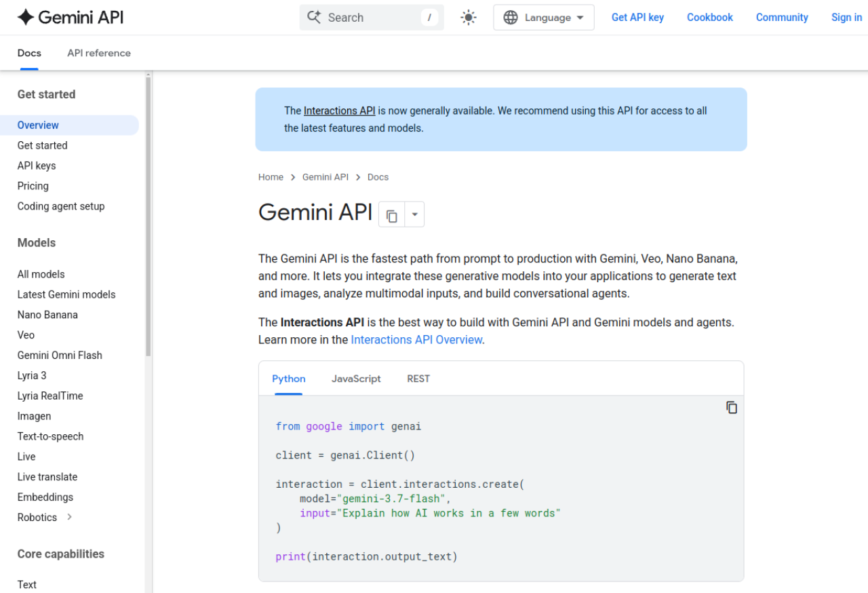Open Embeddings in sidebar
The width and height of the screenshot is (868, 593).
tap(45, 497)
